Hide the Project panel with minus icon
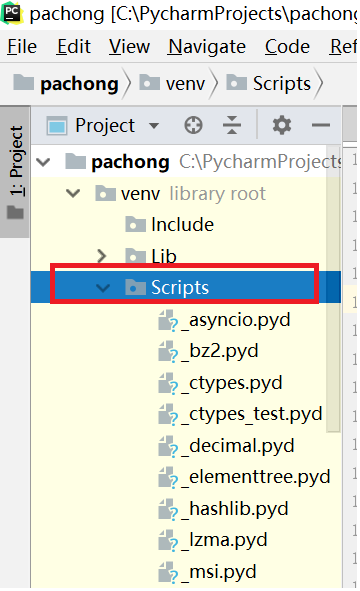Viewport: 360px width, 591px height. click(x=321, y=125)
